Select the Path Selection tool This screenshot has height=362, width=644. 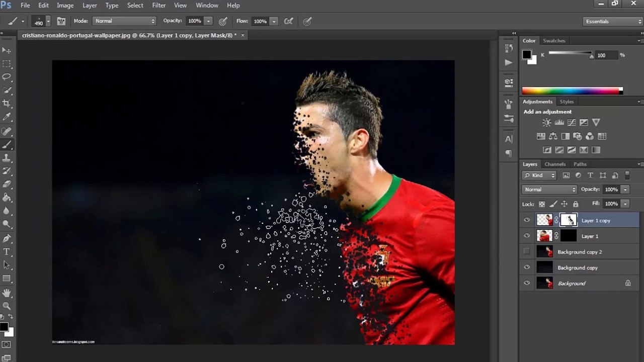tap(7, 265)
